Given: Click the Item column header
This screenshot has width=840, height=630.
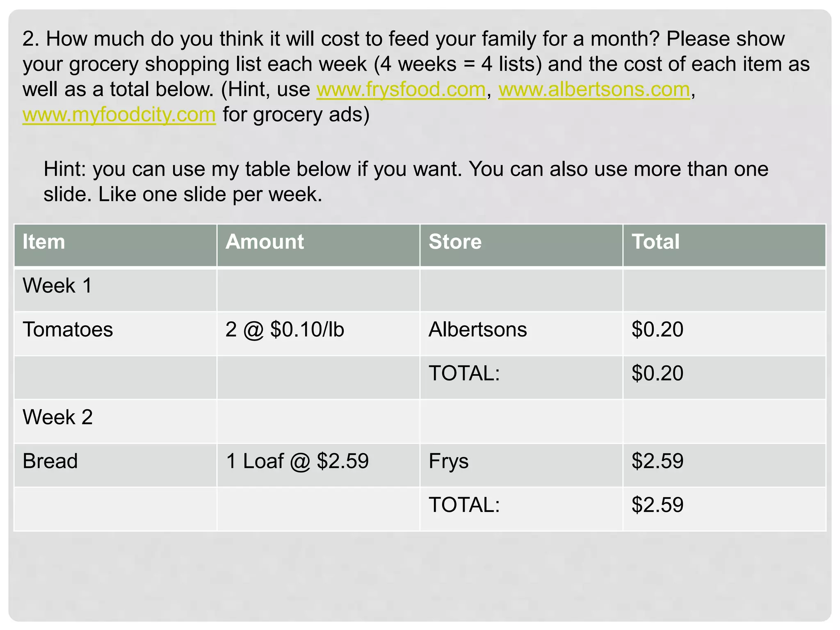Looking at the screenshot, I should (x=44, y=242).
